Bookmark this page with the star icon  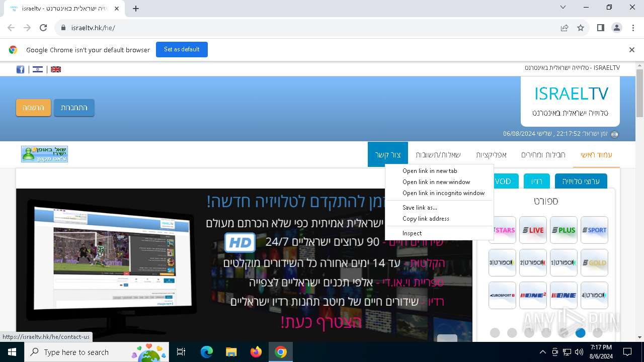(581, 28)
